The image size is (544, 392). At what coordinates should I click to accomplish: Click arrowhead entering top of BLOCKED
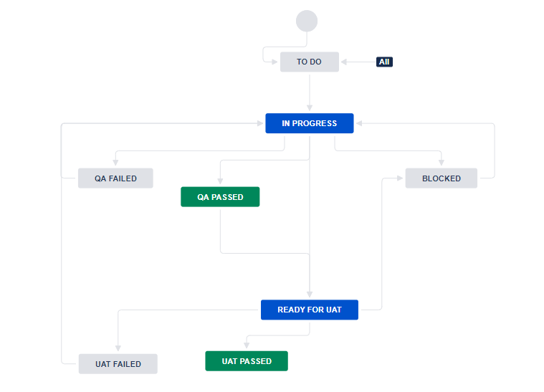(442, 163)
